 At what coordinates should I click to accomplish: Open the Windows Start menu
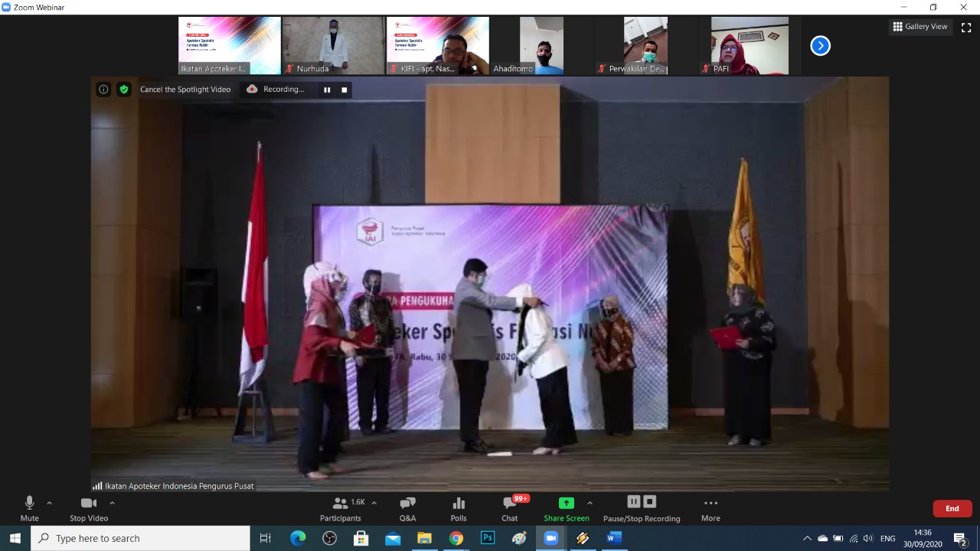coord(15,538)
